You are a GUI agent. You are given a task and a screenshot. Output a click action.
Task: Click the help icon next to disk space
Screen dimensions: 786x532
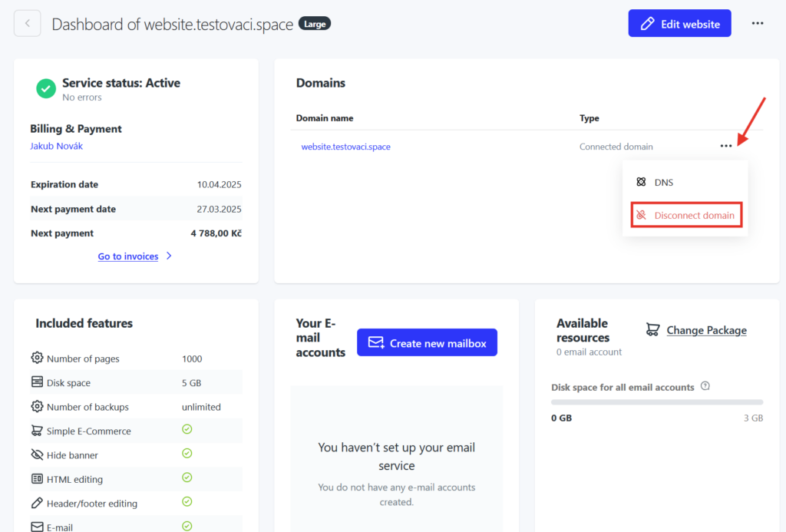(x=705, y=386)
